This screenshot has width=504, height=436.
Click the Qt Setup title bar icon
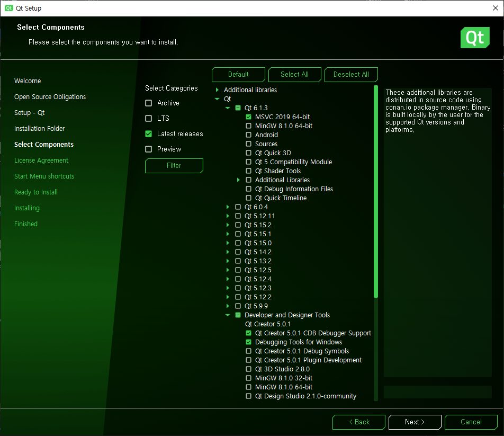tap(8, 8)
